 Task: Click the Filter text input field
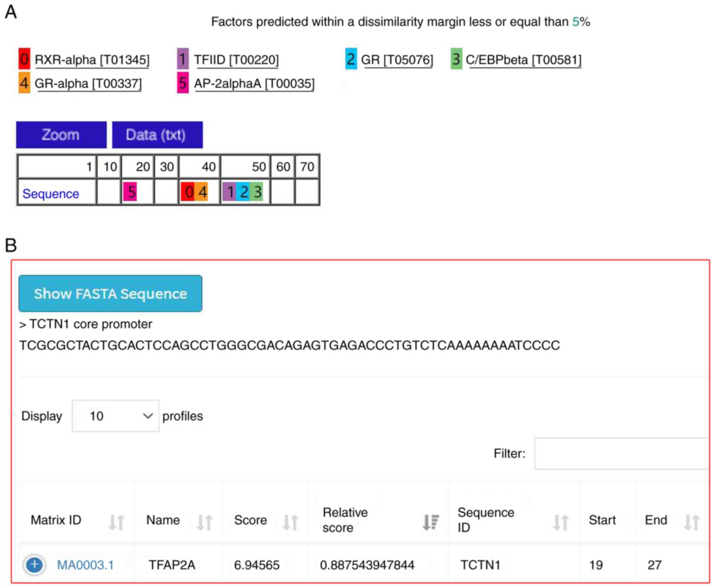pos(621,453)
